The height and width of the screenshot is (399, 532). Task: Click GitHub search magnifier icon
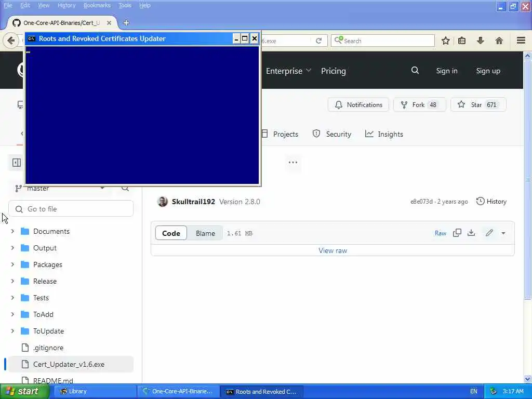[415, 71]
